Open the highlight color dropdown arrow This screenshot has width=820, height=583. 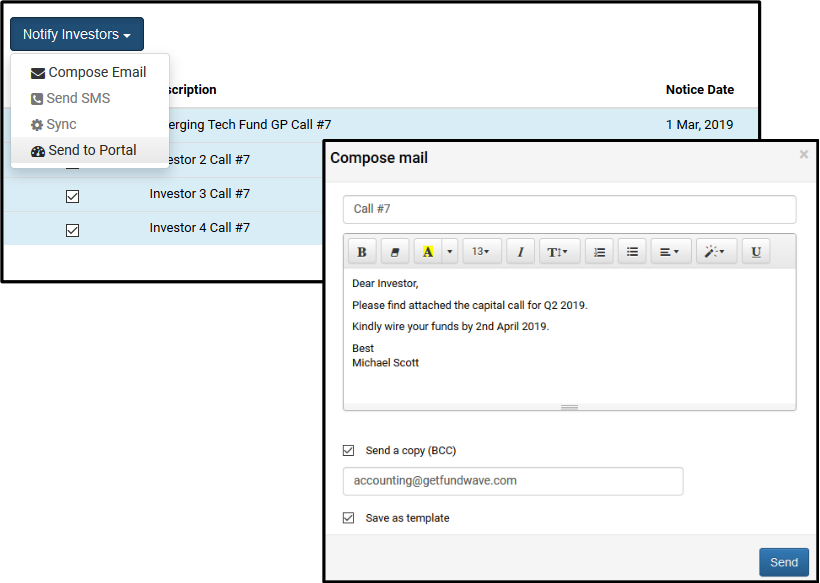450,252
